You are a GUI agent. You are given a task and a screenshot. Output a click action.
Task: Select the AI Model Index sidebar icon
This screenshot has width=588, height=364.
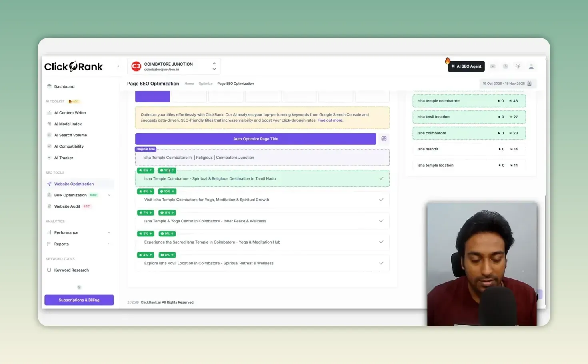[x=49, y=124]
